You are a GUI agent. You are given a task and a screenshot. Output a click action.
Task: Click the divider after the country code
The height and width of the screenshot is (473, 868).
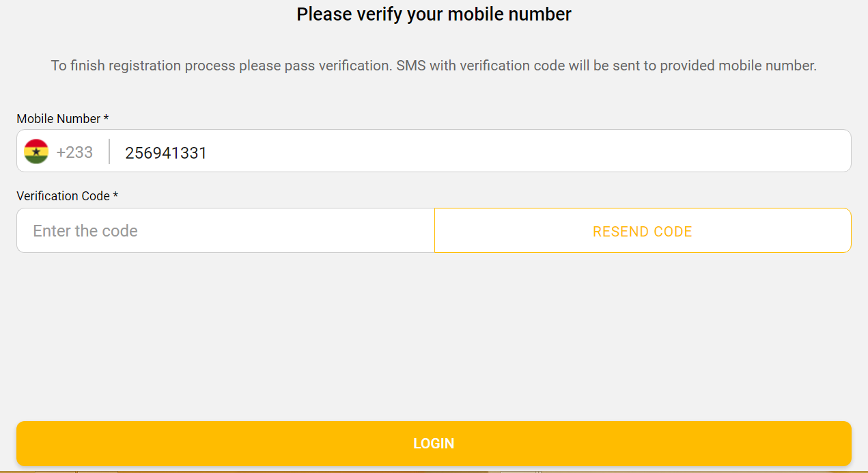pos(109,152)
